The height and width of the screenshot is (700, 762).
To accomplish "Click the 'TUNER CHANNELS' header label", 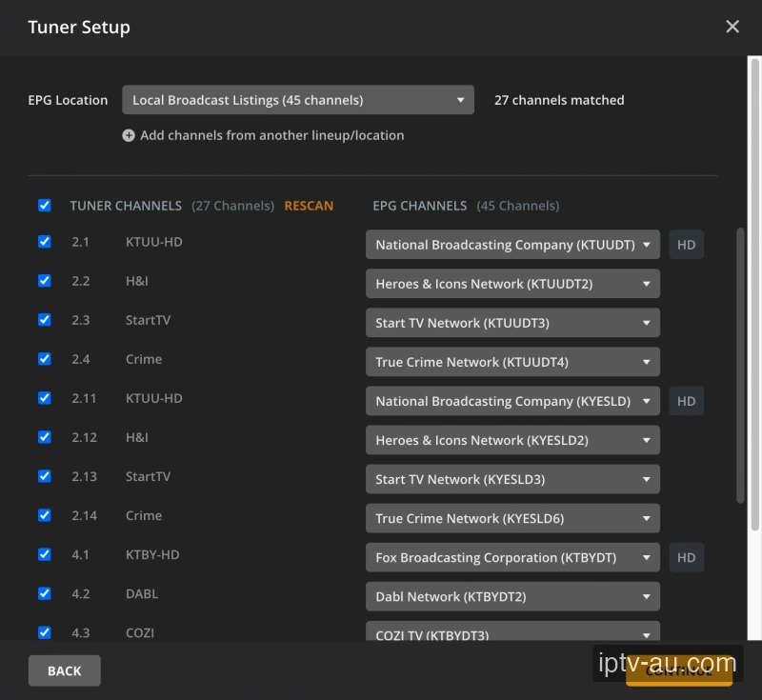I will click(x=126, y=206).
